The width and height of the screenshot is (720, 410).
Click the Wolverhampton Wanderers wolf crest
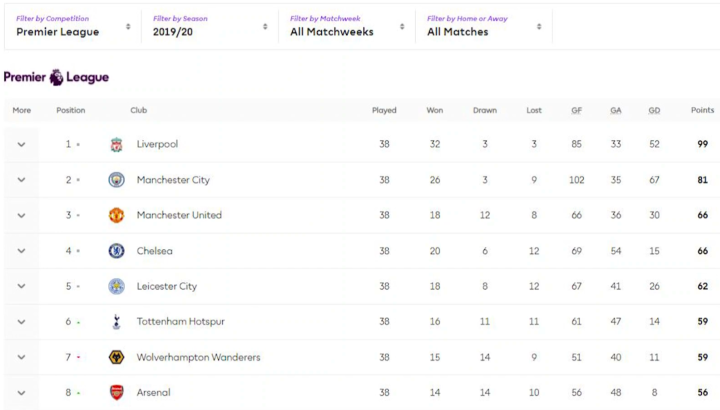click(117, 357)
